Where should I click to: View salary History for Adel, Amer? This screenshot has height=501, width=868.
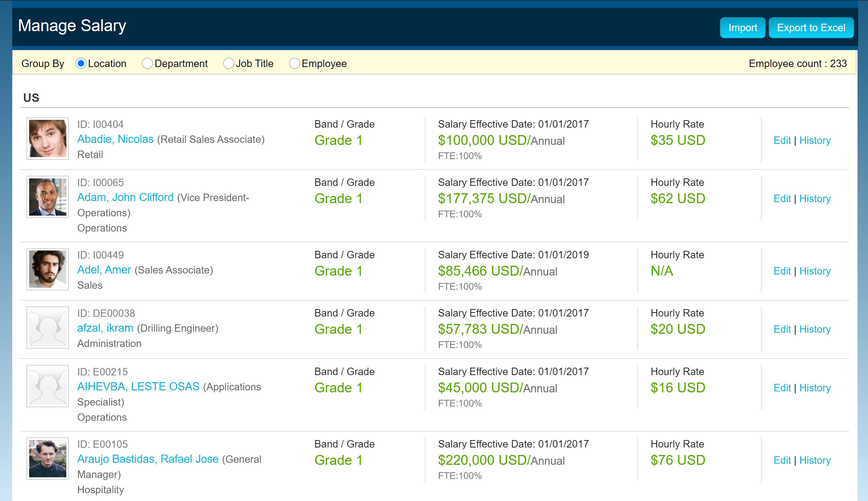(814, 271)
